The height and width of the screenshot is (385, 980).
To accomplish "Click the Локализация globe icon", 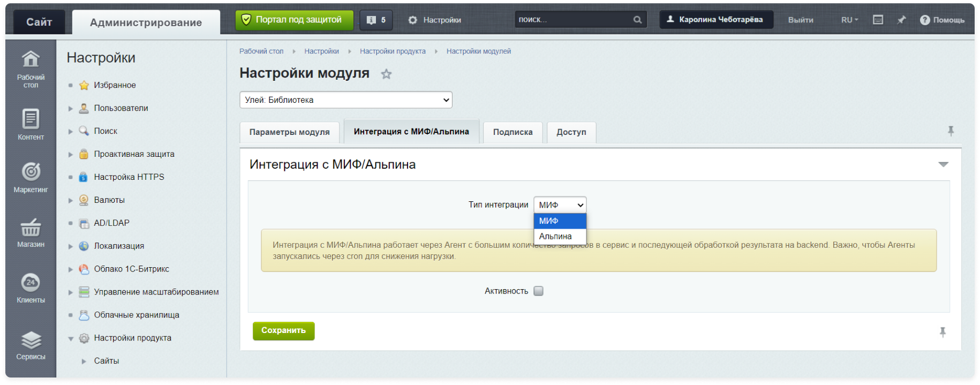I will point(84,246).
